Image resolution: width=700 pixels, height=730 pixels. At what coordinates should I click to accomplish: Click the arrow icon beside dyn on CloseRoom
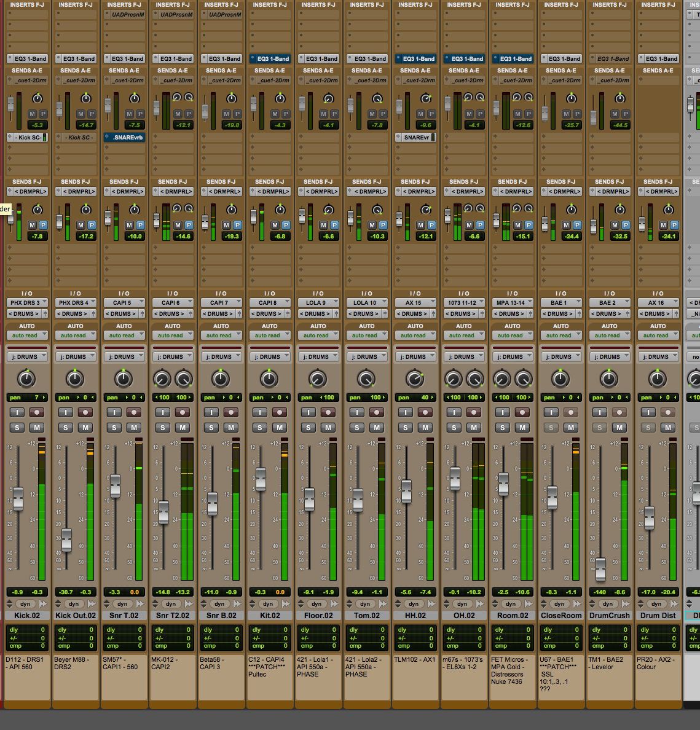[x=577, y=604]
